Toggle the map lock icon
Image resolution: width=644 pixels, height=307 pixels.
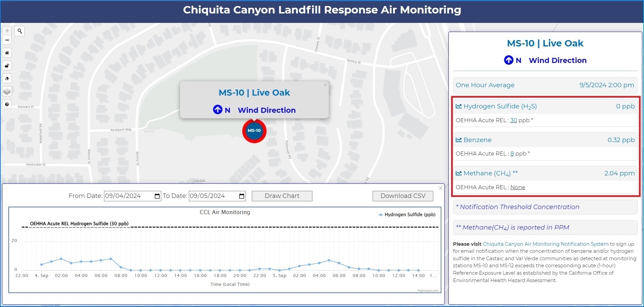pyautogui.click(x=7, y=66)
